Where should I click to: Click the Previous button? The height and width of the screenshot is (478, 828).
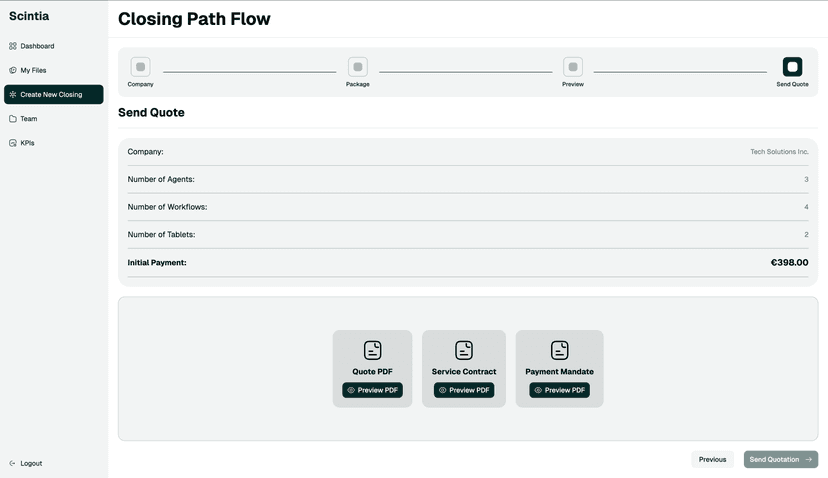point(712,460)
